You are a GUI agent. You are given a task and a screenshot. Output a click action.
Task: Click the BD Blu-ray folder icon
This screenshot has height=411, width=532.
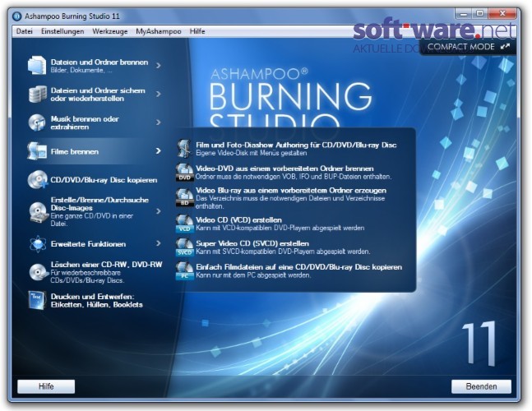(x=184, y=197)
